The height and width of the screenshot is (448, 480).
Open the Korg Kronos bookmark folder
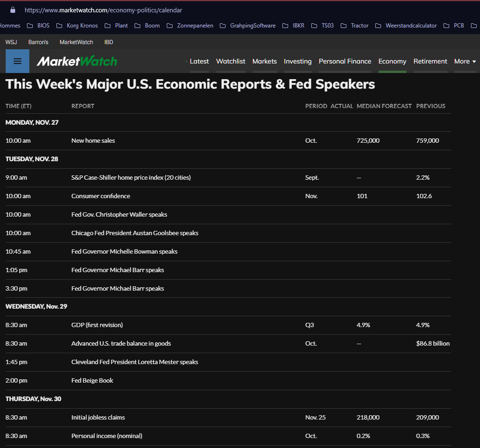[x=77, y=26]
